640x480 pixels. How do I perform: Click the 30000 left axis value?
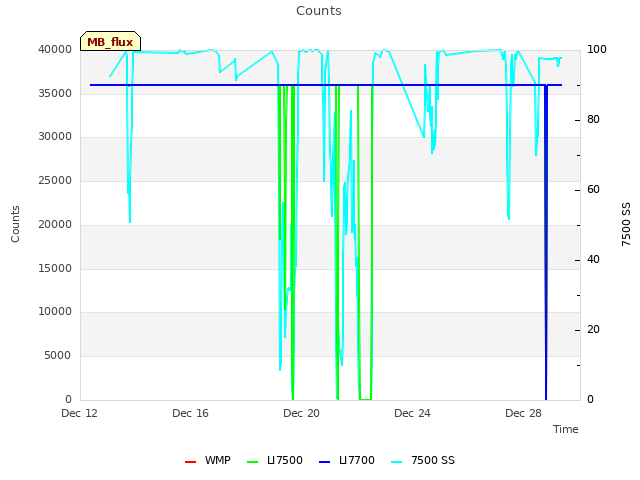[55, 136]
